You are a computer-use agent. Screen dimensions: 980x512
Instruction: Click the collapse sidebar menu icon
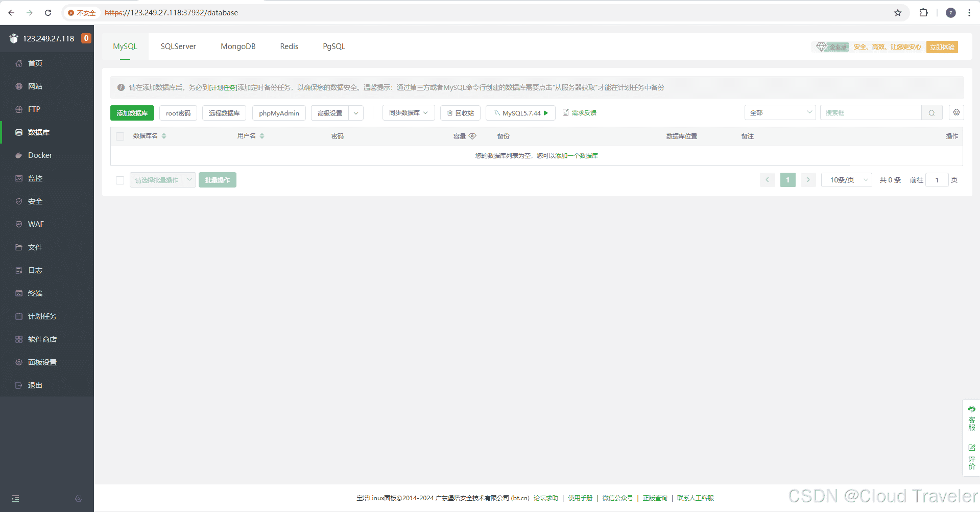coord(15,499)
